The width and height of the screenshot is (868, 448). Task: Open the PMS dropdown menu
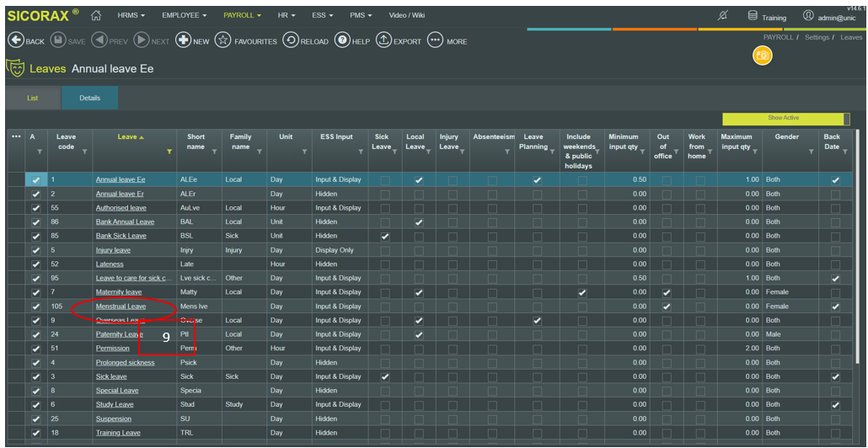361,15
